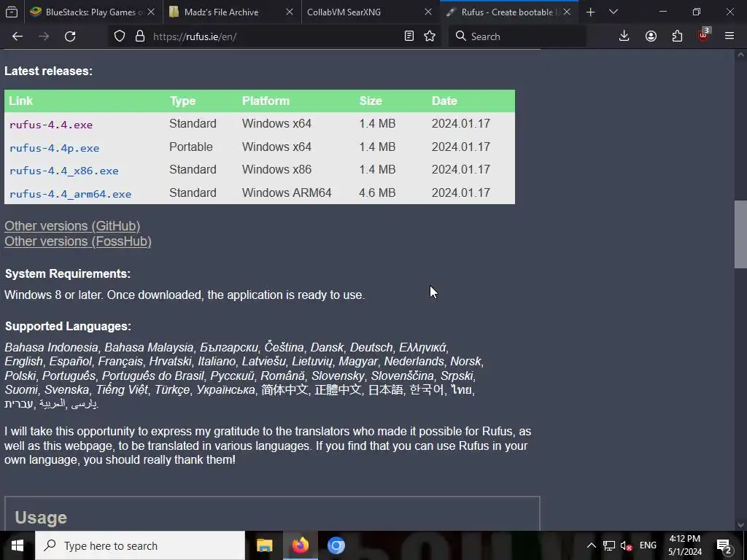Open clock and calendar flyout
This screenshot has height=560, width=747.
click(x=684, y=545)
